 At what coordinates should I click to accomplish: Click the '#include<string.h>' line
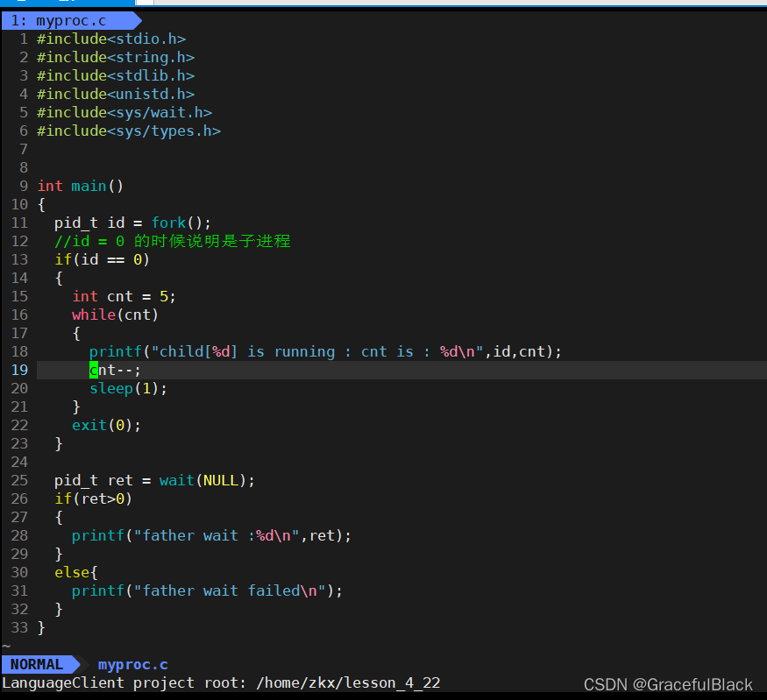116,58
